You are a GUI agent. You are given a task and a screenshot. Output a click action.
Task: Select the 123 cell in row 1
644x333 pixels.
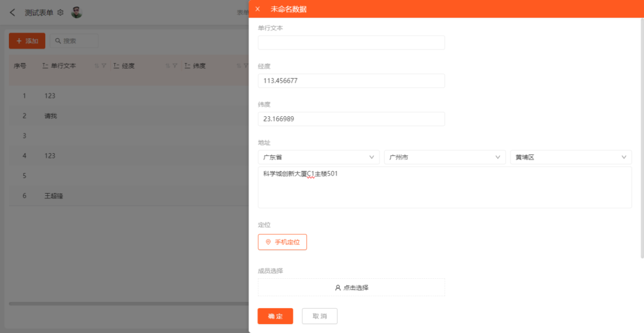coord(49,96)
